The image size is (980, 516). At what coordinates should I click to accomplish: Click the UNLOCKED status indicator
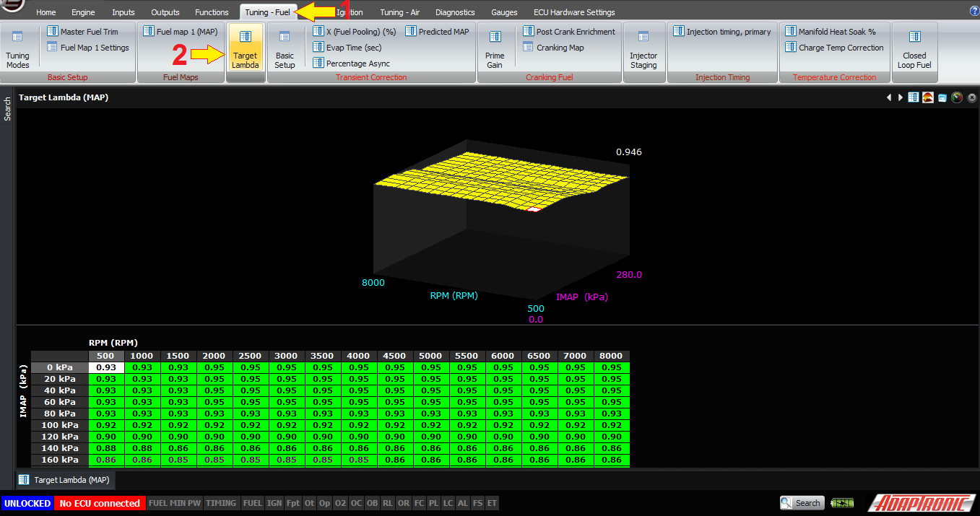27,503
